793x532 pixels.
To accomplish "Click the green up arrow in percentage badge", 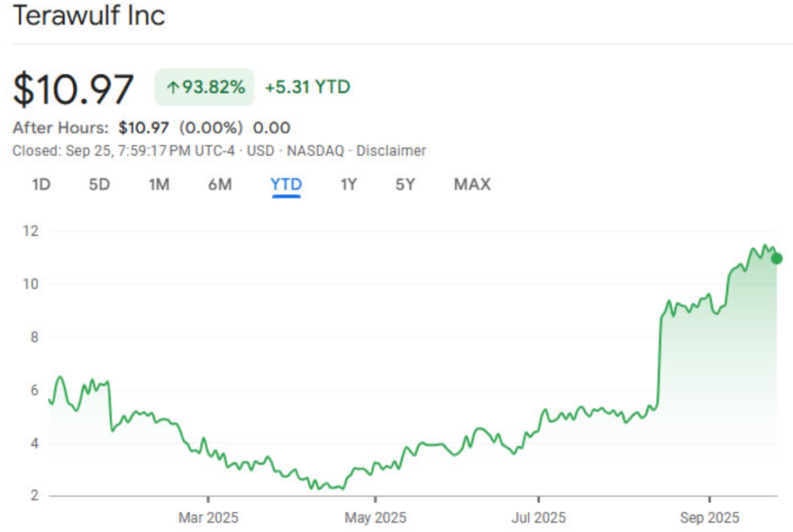I will [173, 88].
